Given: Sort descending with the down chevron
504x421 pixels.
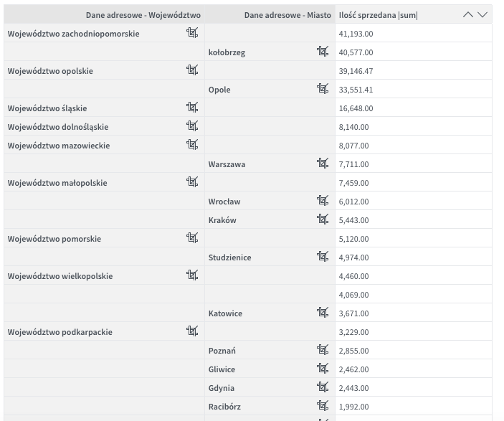Looking at the screenshot, I should [482, 14].
